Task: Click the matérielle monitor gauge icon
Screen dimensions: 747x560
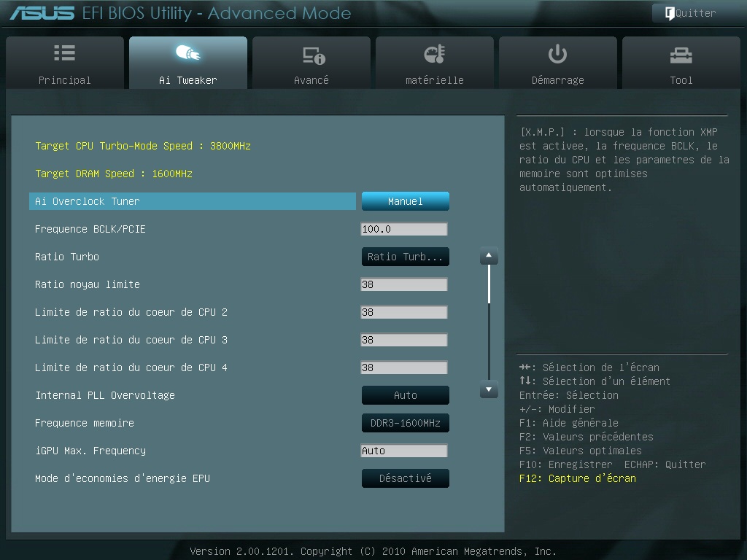Action: [x=434, y=55]
